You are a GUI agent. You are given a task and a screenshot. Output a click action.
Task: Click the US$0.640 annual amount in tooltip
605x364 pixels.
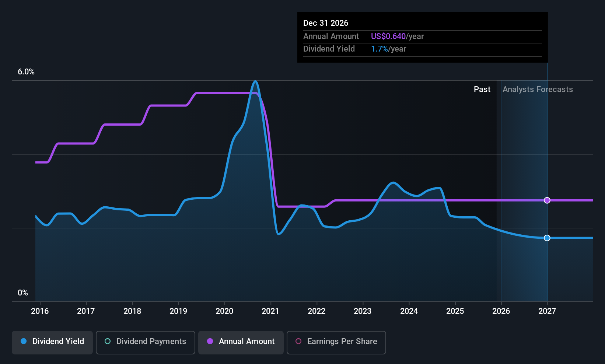click(388, 36)
